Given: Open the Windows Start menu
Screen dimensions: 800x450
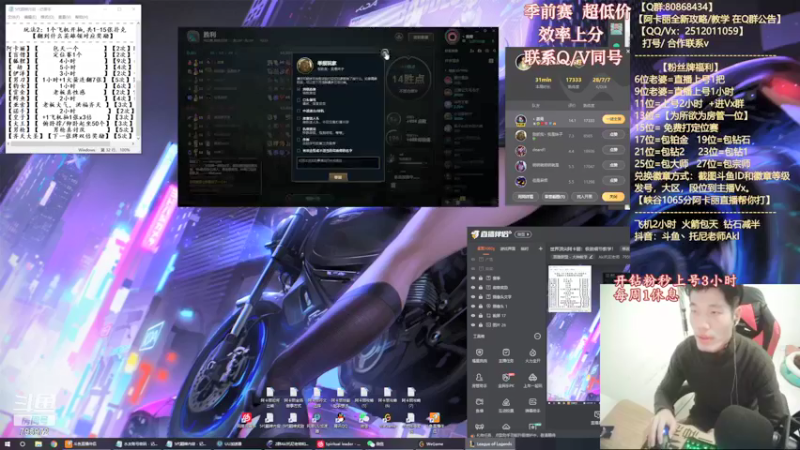Looking at the screenshot, I should [x=7, y=444].
